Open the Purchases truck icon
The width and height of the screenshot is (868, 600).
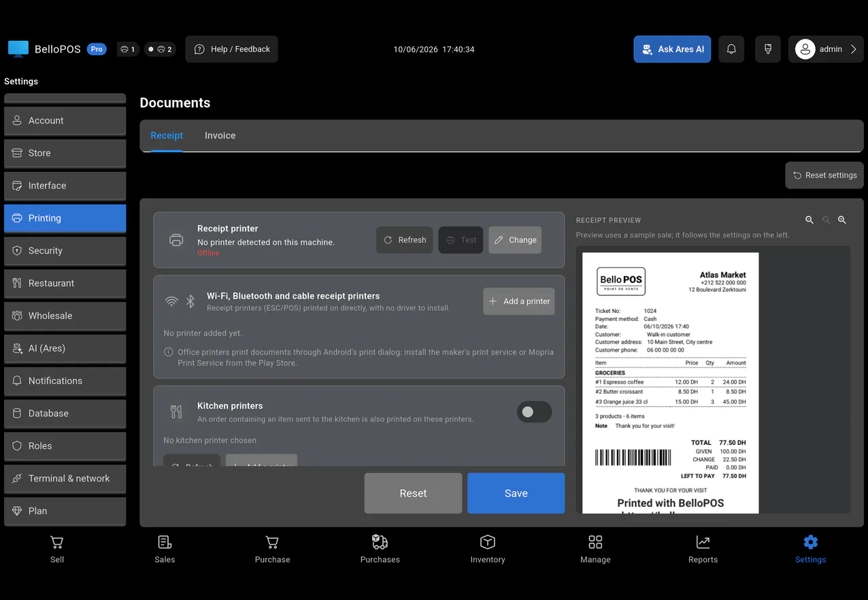tap(380, 542)
